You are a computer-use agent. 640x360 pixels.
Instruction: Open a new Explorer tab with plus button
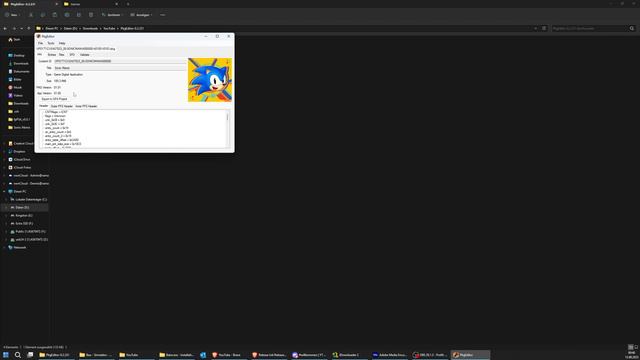pyautogui.click(x=127, y=4)
